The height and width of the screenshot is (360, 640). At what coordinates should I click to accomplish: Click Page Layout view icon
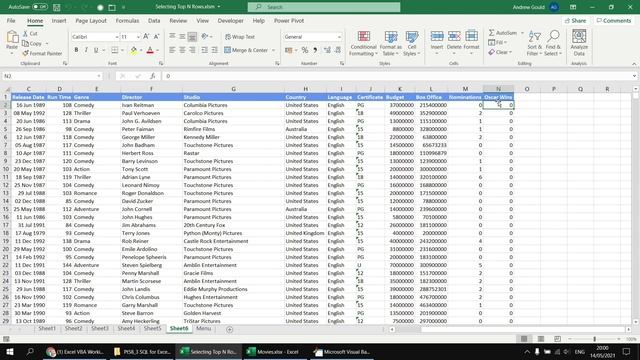point(540,339)
